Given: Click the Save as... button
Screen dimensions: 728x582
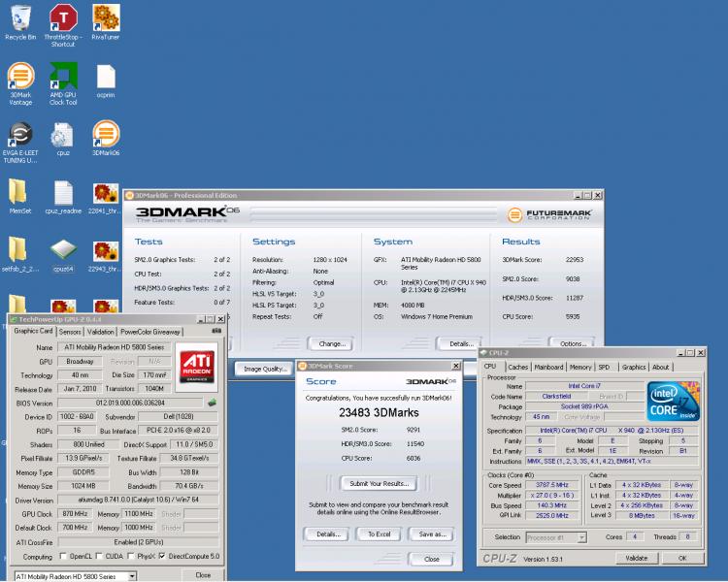Looking at the screenshot, I should (432, 534).
